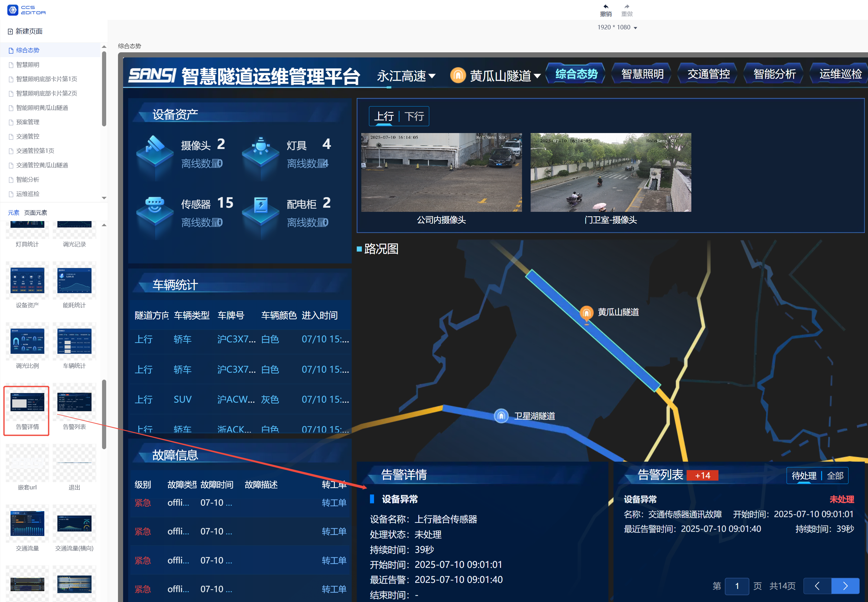The image size is (868, 602).
Task: Switch camera view to 上行
Action: [x=384, y=116]
